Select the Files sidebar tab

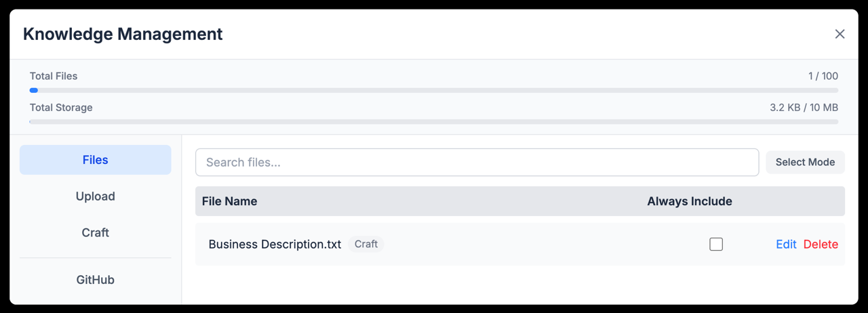[x=95, y=160]
